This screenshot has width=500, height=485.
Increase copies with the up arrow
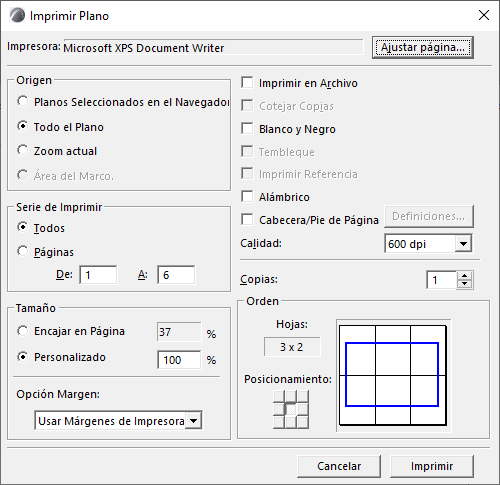465,276
